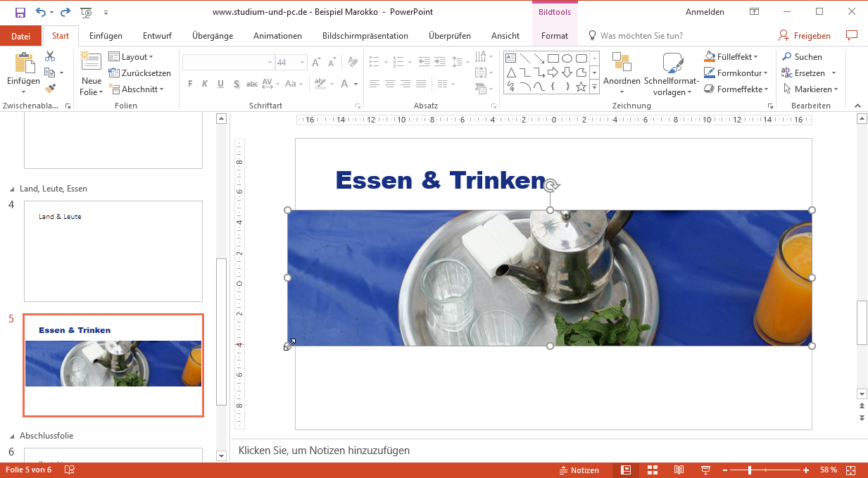Open the Überprüfen tab
This screenshot has width=868, height=478.
tap(449, 36)
